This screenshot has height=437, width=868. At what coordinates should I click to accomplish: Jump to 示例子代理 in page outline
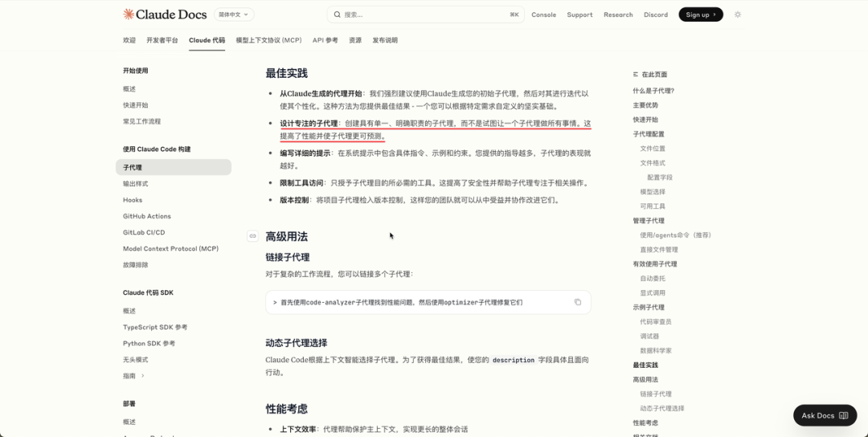[649, 307]
